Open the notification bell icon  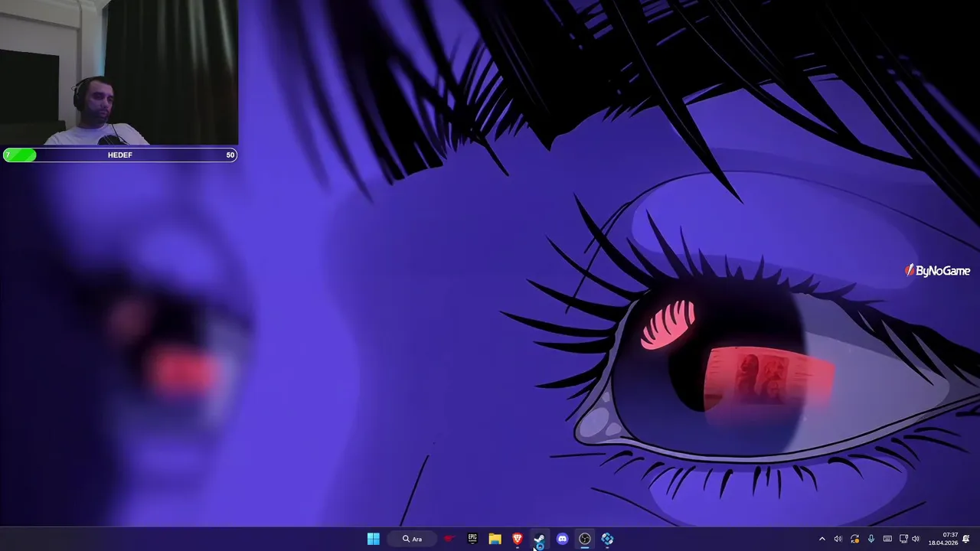point(966,539)
